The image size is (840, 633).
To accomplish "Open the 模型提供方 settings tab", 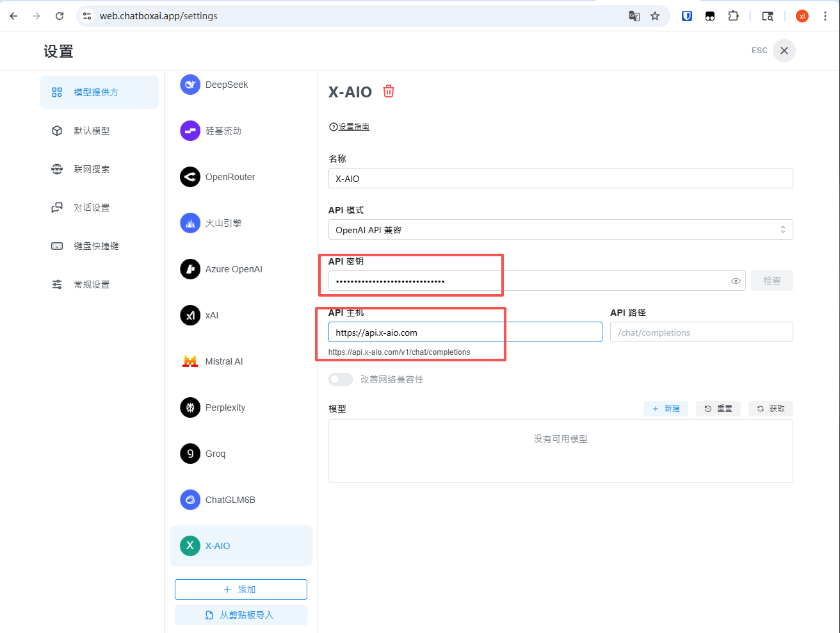I will (x=99, y=92).
